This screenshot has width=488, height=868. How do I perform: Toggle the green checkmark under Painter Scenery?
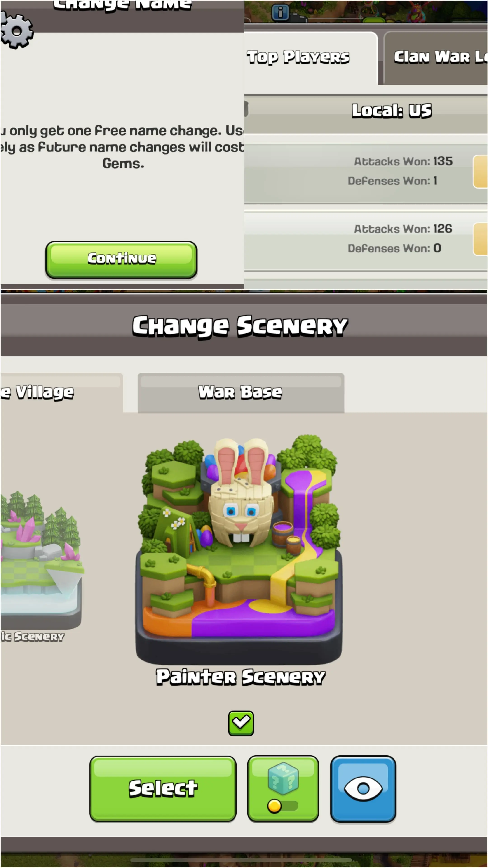(x=241, y=723)
